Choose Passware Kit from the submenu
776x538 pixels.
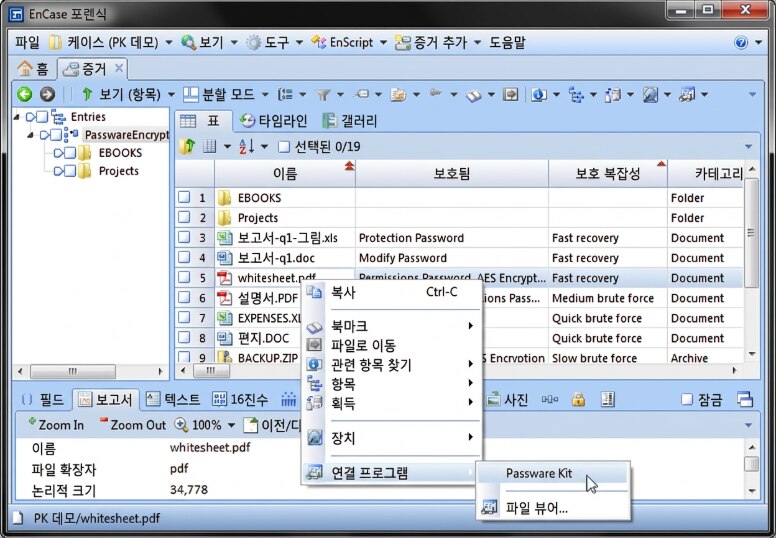pos(553,473)
